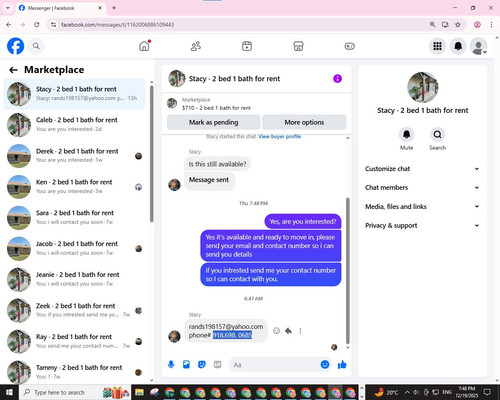Record a voice clip
This screenshot has width=500, height=400.
point(171,364)
